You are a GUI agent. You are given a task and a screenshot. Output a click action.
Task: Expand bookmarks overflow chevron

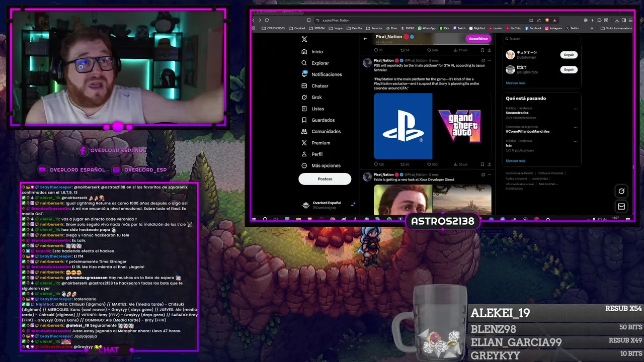[591, 28]
